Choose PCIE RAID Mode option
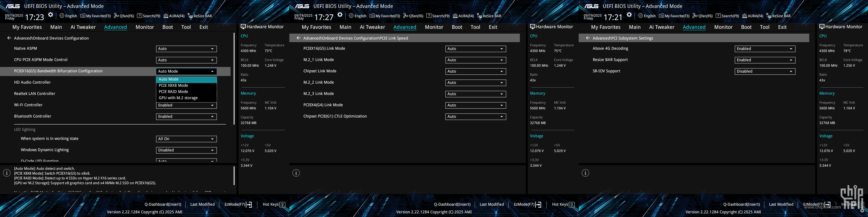This screenshot has height=217, width=868. [186, 92]
